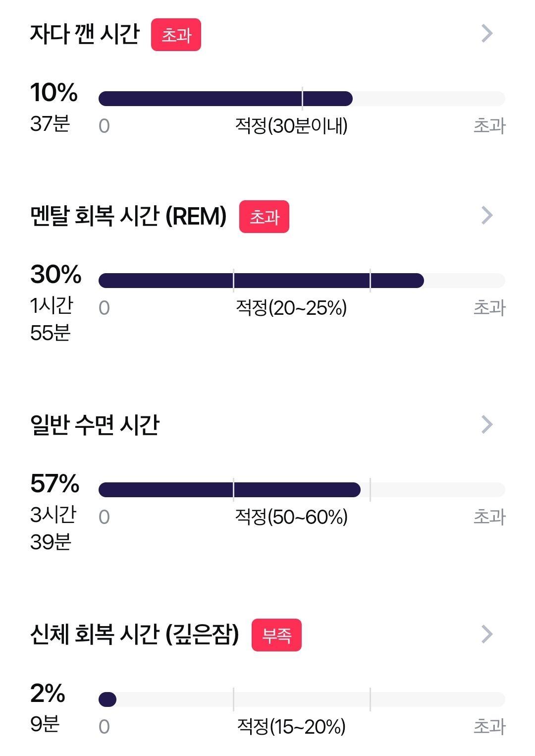
Task: Select the 일반 수면 시간 heading
Action: (95, 425)
